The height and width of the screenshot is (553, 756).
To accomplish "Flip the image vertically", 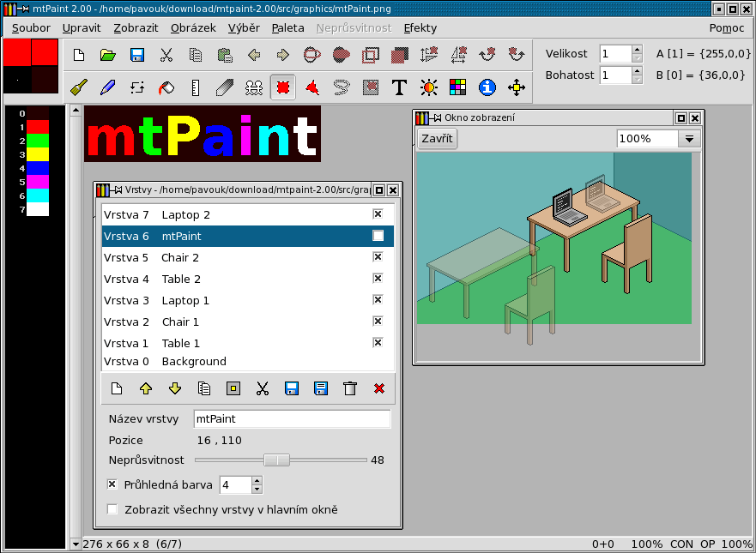I will tap(428, 55).
